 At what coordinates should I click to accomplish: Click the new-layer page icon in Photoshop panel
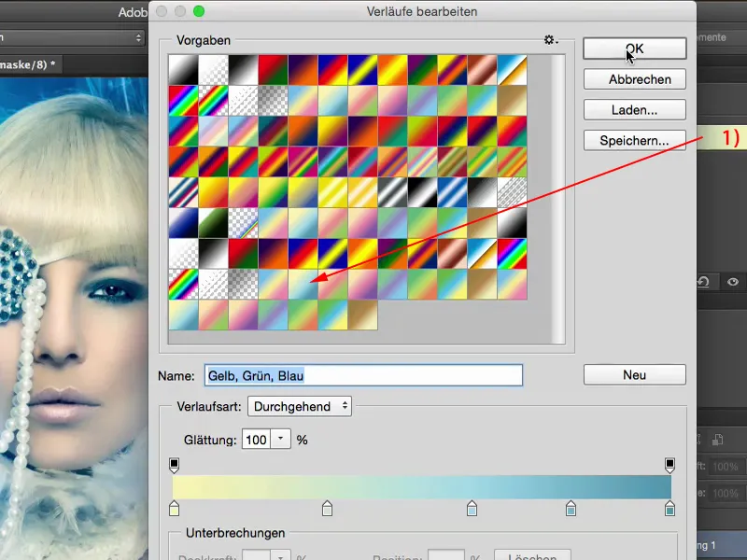(717, 440)
